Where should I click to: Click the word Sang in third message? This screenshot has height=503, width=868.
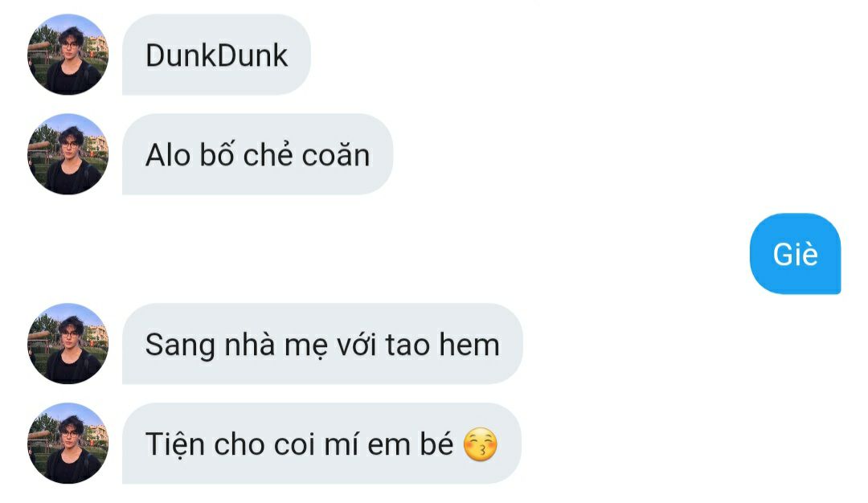click(180, 346)
